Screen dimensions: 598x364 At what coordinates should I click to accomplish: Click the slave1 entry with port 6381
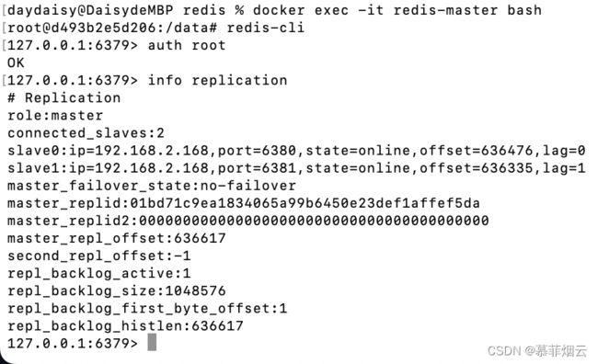[x=296, y=168]
